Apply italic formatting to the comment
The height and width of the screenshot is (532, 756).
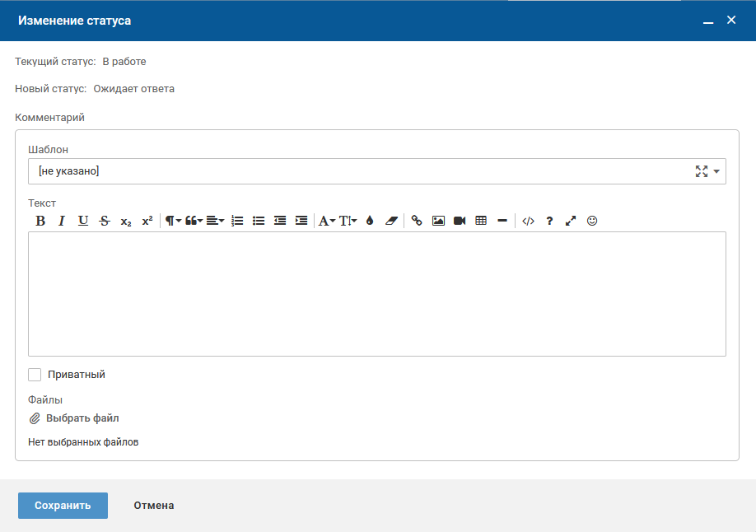click(x=62, y=221)
